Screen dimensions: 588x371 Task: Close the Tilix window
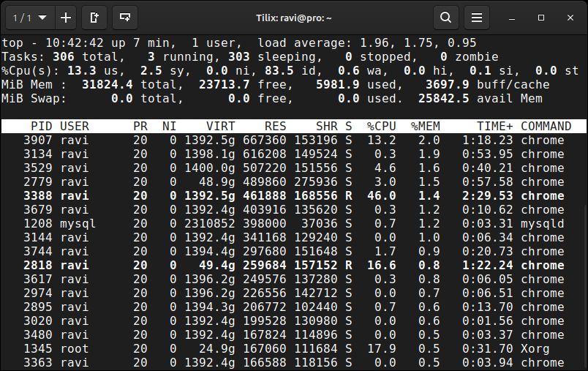pyautogui.click(x=570, y=18)
